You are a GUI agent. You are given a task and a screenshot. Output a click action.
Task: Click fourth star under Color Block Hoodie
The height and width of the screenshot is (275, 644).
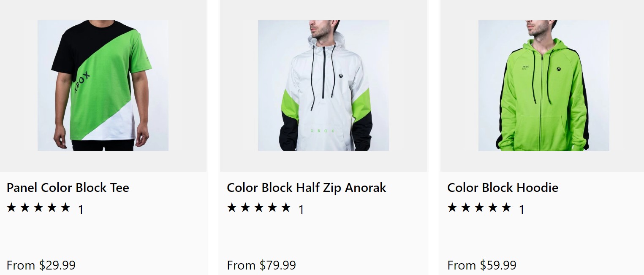coord(493,208)
